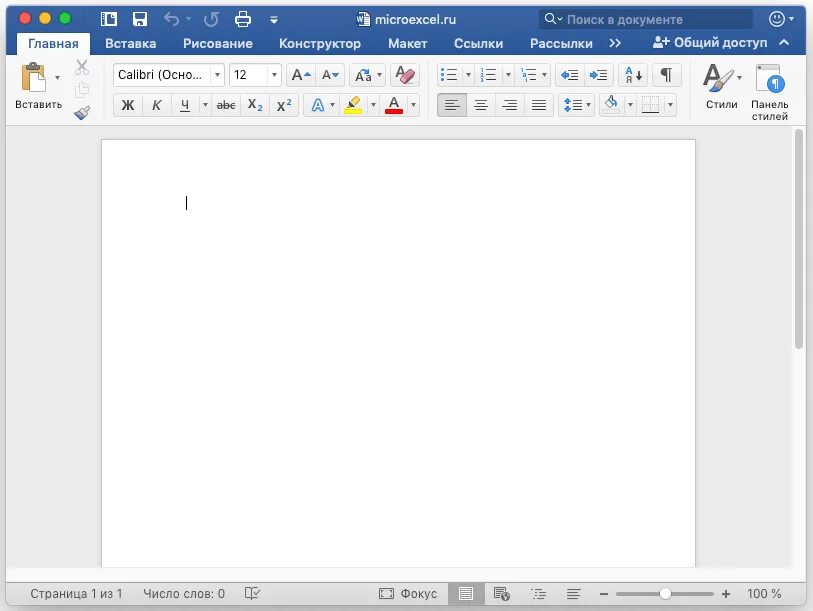Apply yellow text highlight color
The height and width of the screenshot is (611, 813).
353,105
